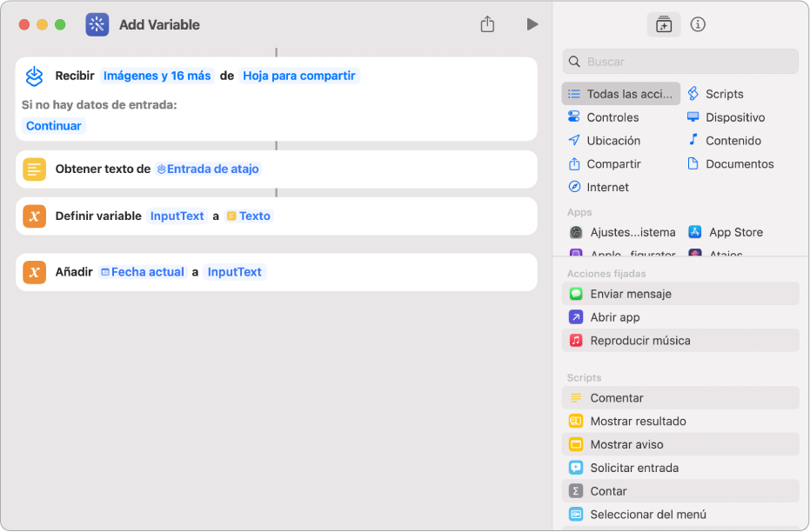The image size is (810, 532).
Task: Click the Enviar mensaje green icon
Action: pos(575,294)
